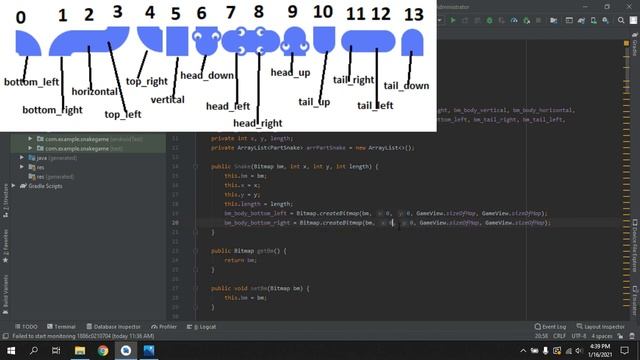The height and width of the screenshot is (360, 640).
Task: Click the green Run app icon
Action: 453,20
